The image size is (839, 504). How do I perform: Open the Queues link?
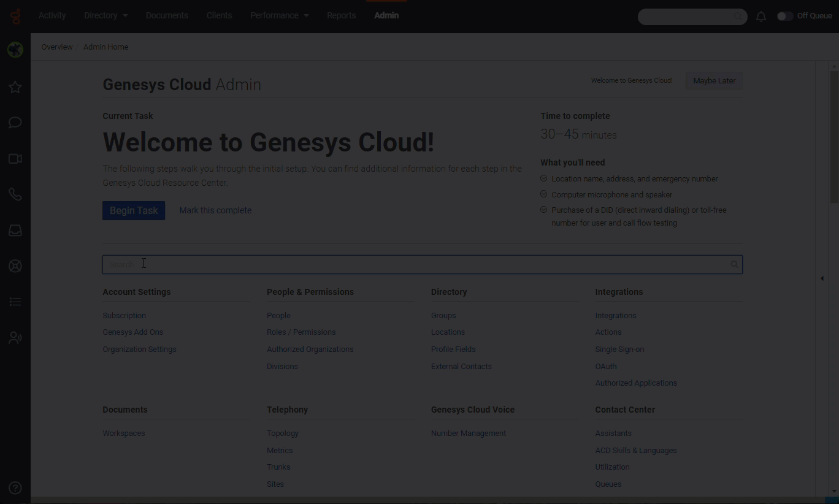(608, 484)
